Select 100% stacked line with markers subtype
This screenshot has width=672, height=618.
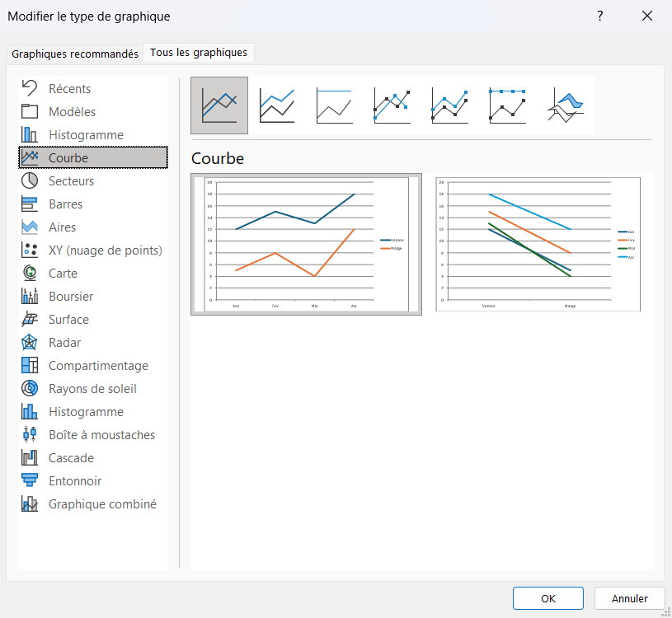point(507,105)
